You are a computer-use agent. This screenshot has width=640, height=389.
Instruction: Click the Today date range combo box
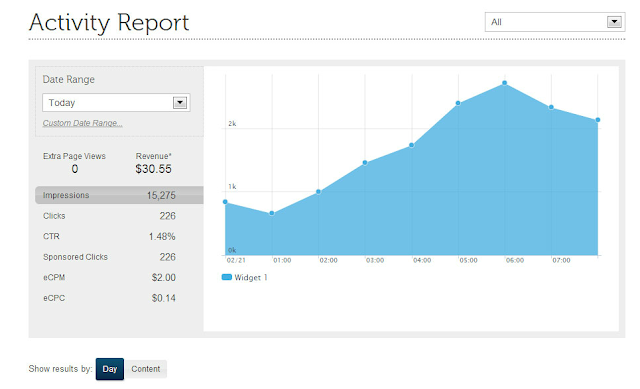(x=116, y=102)
